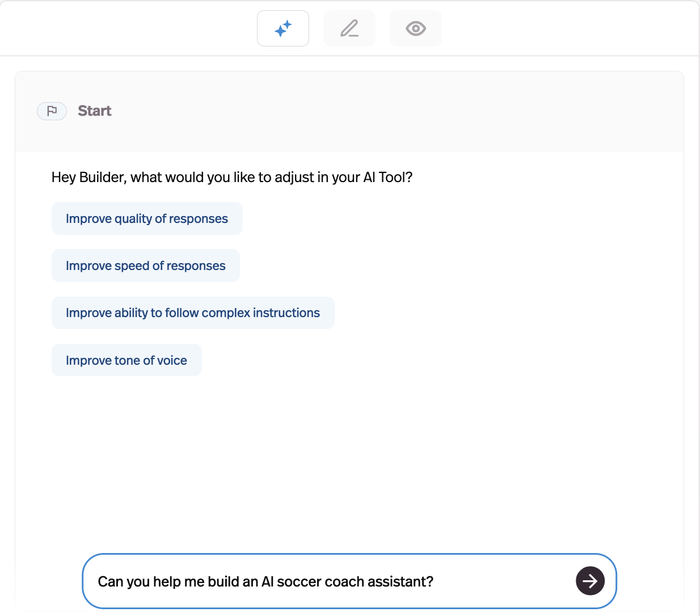The height and width of the screenshot is (616, 700).
Task: Pick Improve speed of responses
Action: click(x=146, y=265)
